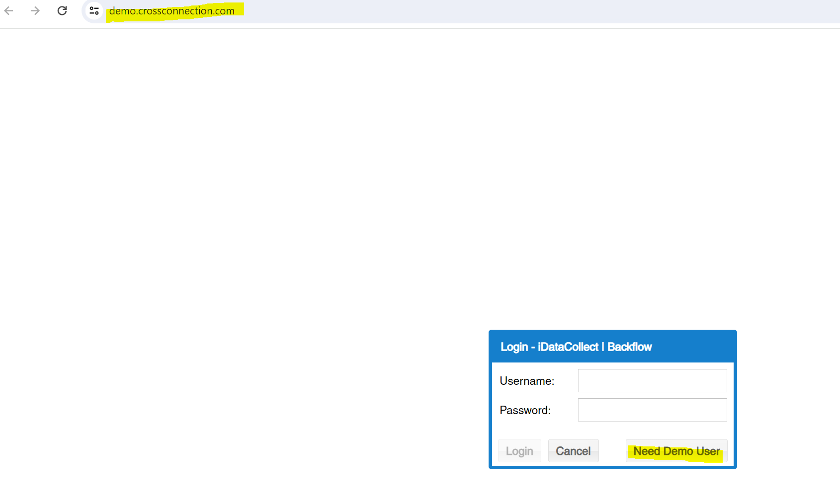Go forward using the browser forward arrow
Viewport: 840px width, 504px height.
tap(35, 10)
